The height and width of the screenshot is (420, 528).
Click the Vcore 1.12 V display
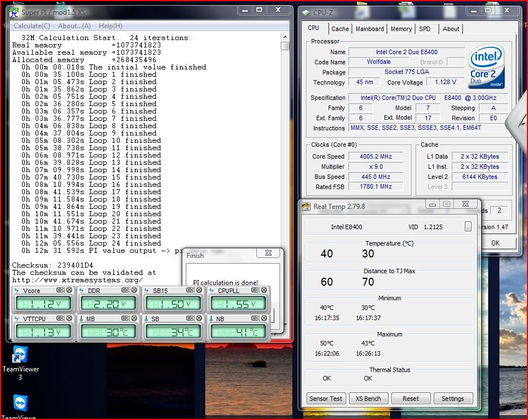[43, 304]
